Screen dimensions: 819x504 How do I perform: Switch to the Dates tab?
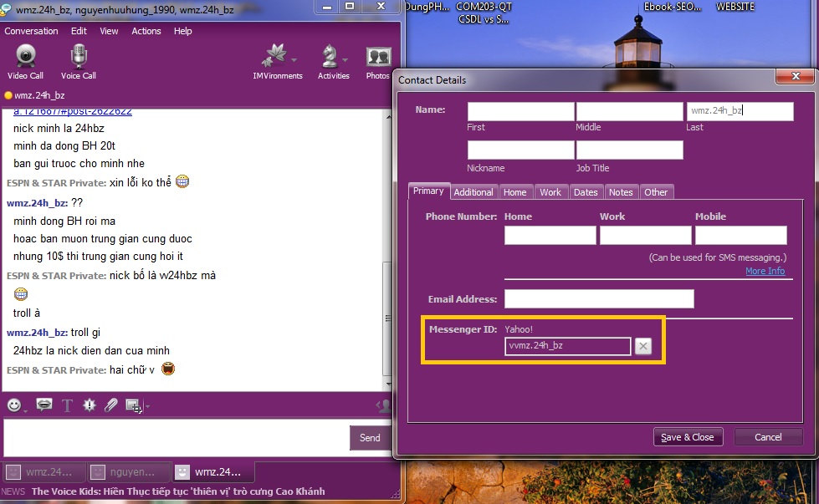pyautogui.click(x=586, y=192)
